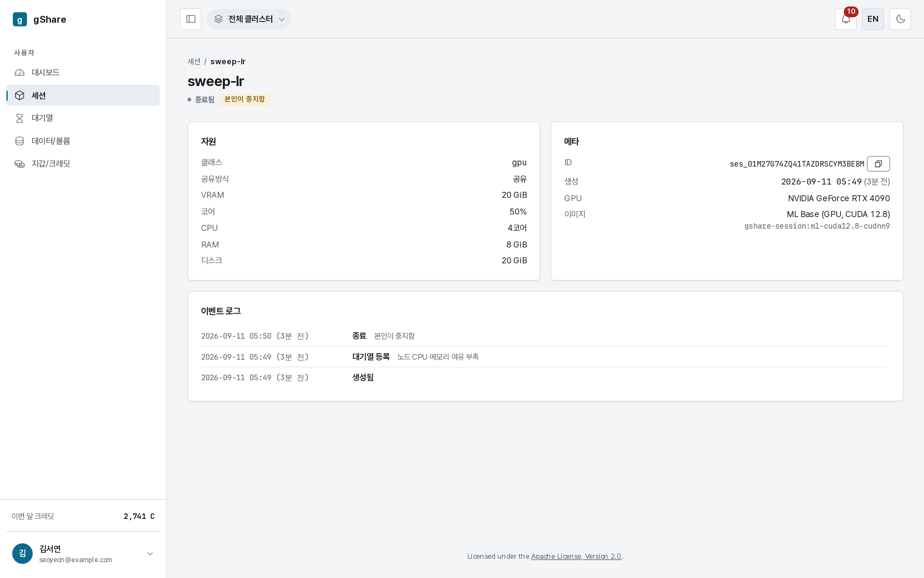Click the 김 user avatar
Viewport: 924px width, 578px height.
pyautogui.click(x=23, y=554)
